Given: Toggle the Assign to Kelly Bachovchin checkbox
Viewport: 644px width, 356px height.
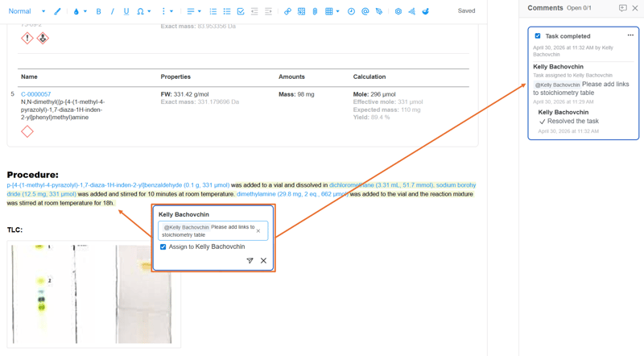Looking at the screenshot, I should tap(163, 246).
